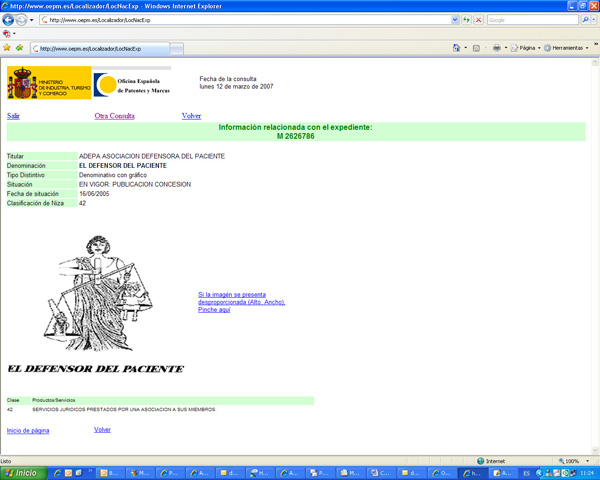Open the Windows Inicio start button
Screen dimensions: 600x480
pos(20,473)
